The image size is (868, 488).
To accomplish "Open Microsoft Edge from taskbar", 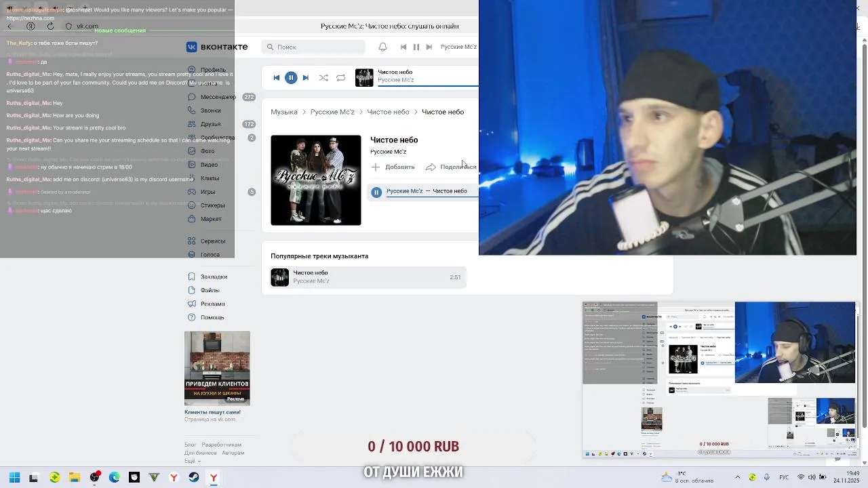I will pyautogui.click(x=114, y=478).
